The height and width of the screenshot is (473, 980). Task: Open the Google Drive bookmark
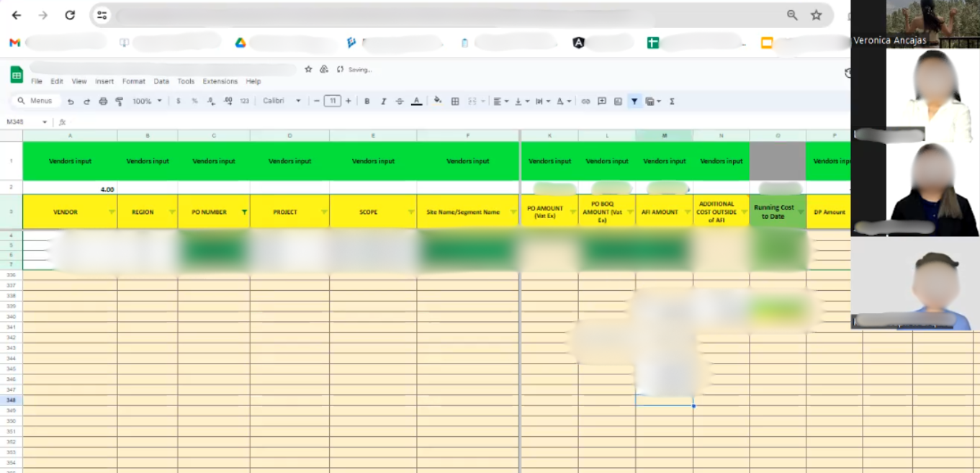pos(240,43)
